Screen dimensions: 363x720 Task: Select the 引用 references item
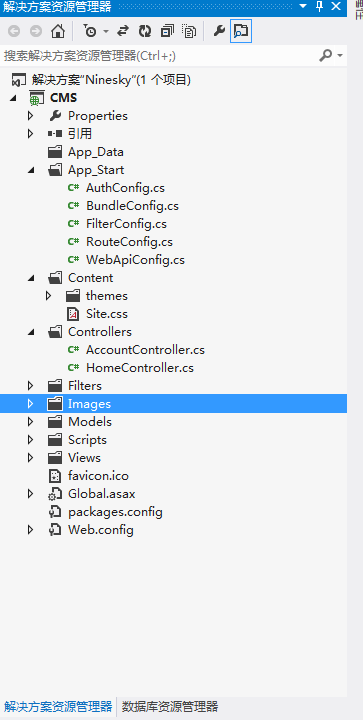80,134
